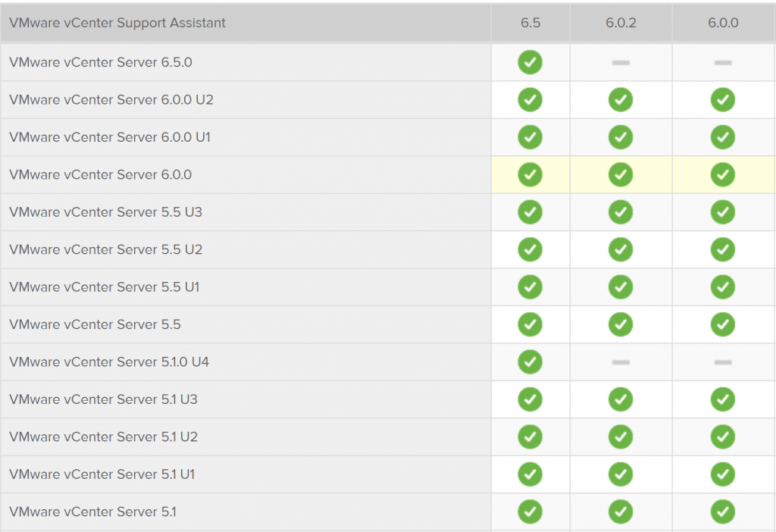Image resolution: width=776 pixels, height=532 pixels.
Task: Click the check for vCenter Server 5.1 U1 under 6.0.2
Action: coord(621,474)
